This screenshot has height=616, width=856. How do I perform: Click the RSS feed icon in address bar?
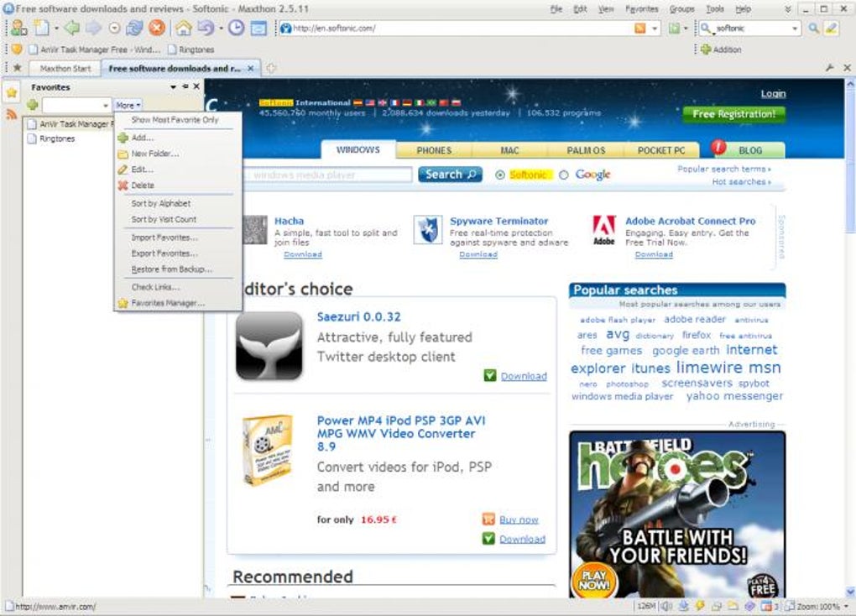coord(639,29)
